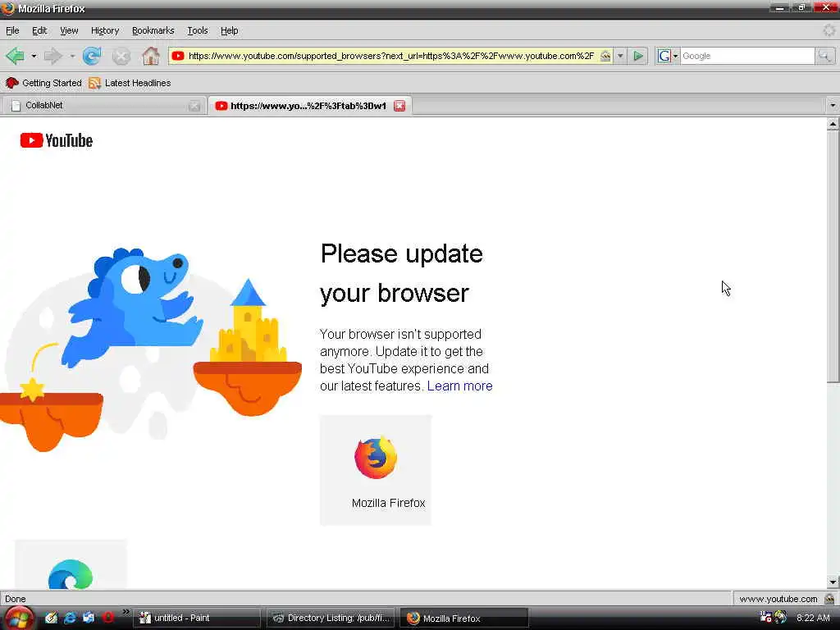Click the YouTube favicon in the address bar
This screenshot has height=630, width=840.
pos(178,56)
